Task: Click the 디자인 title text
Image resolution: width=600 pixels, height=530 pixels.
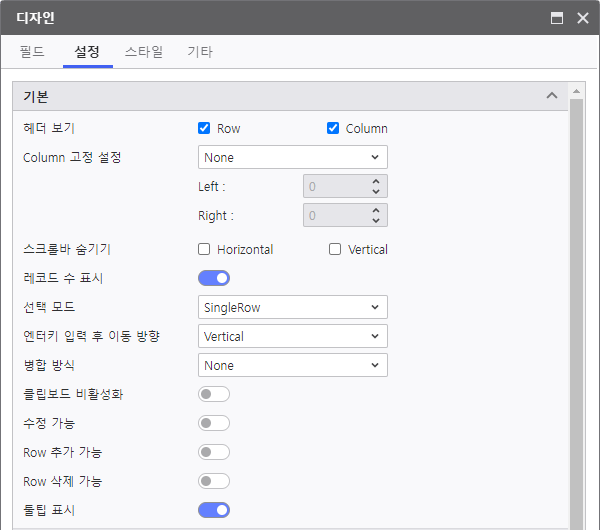Action: click(x=36, y=18)
